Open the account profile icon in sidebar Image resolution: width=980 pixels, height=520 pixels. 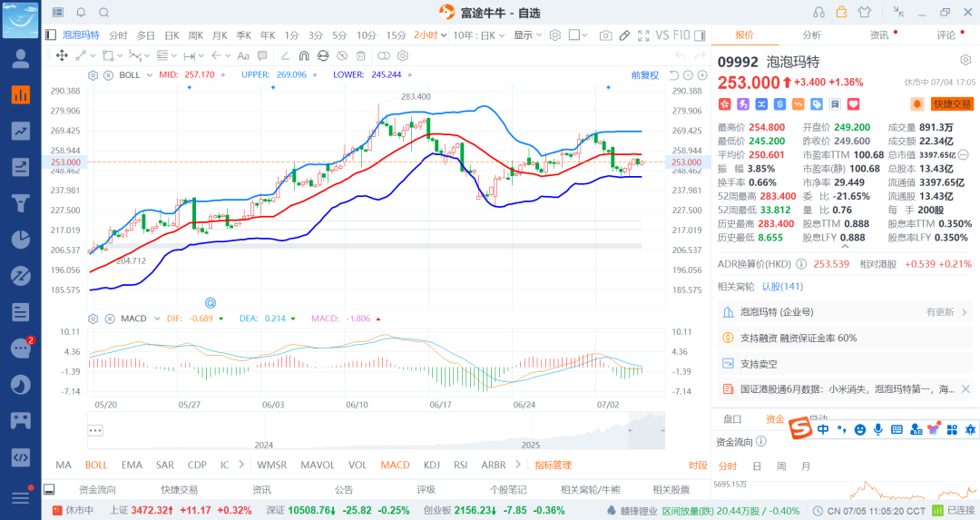[21, 59]
